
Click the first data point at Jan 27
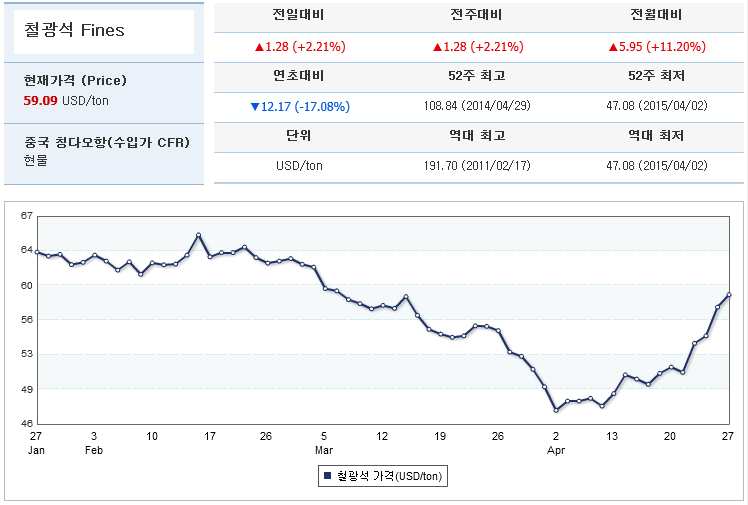37,252
